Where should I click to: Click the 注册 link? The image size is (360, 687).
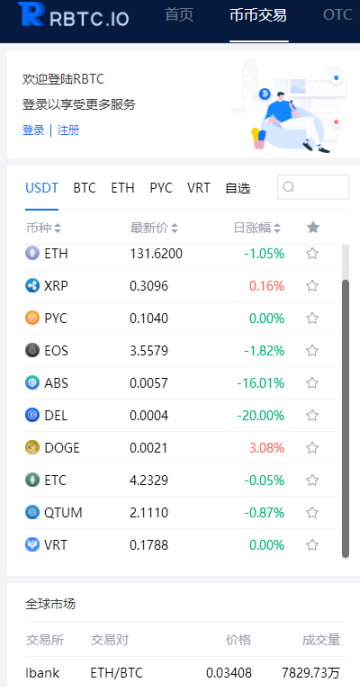pos(68,130)
